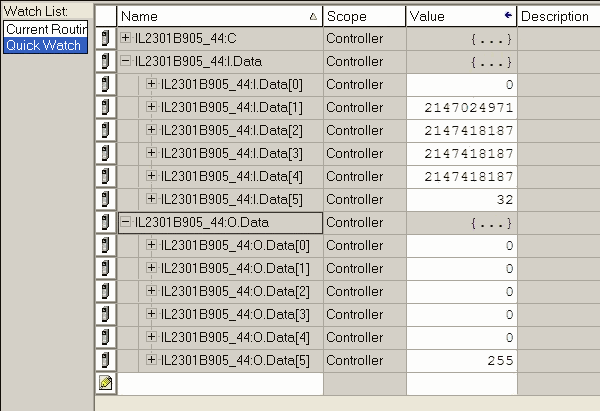Image resolution: width=600 pixels, height=411 pixels.
Task: Click the Scope column header
Action: click(x=364, y=16)
